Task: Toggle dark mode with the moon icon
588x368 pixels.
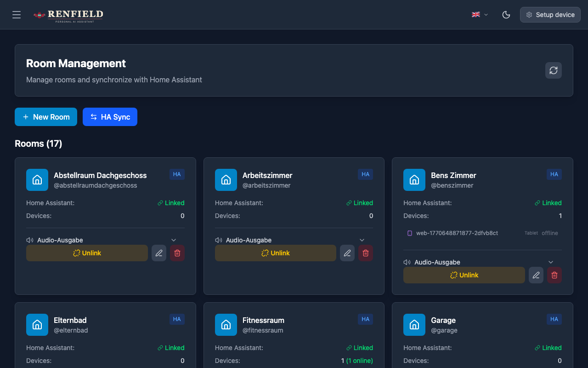Action: click(x=506, y=14)
